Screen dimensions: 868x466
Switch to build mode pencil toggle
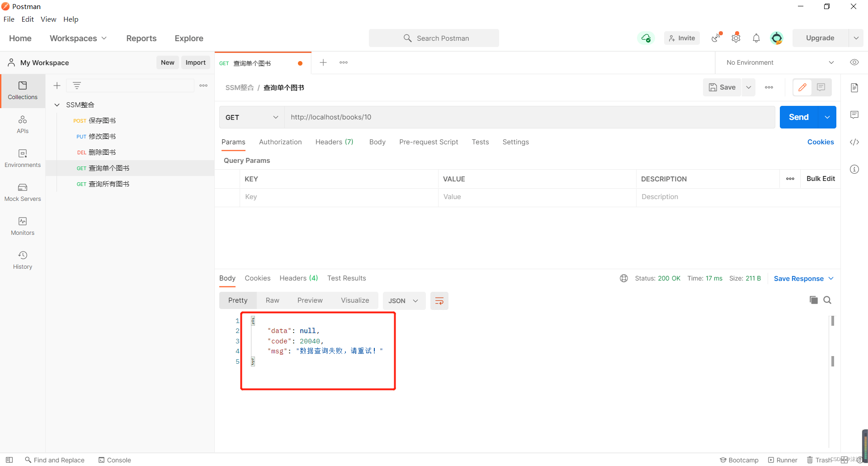(x=802, y=87)
